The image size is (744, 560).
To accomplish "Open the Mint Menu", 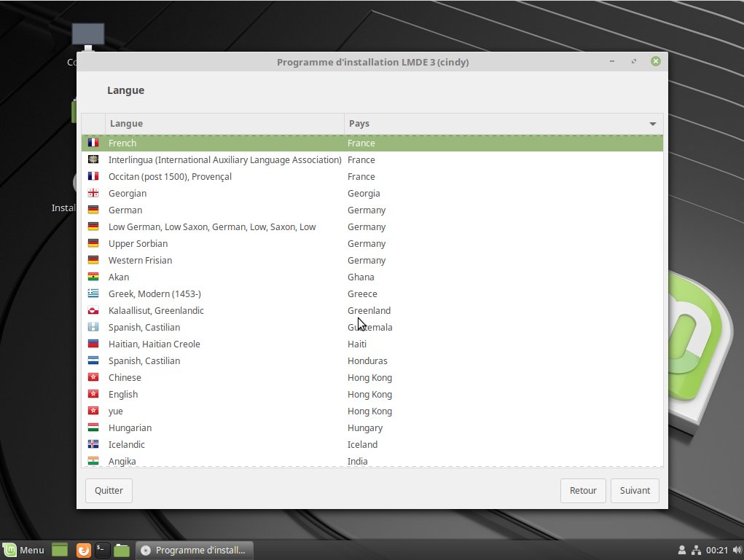I will [24, 551].
